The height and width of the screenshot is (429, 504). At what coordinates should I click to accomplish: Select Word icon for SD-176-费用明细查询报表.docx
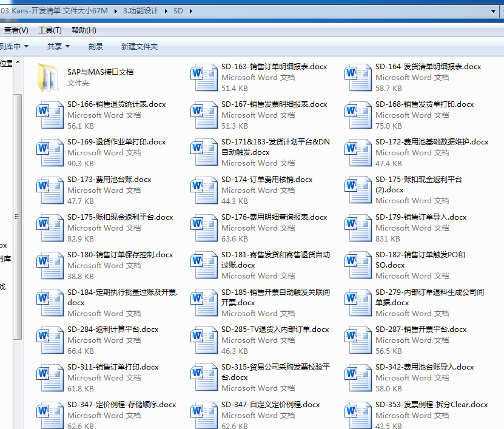coord(204,228)
